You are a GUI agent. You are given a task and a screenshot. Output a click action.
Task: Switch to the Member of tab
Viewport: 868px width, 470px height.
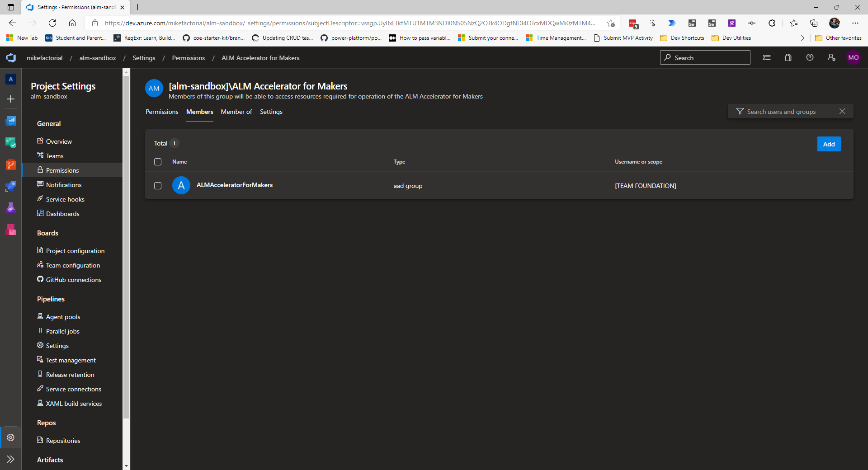pos(236,112)
